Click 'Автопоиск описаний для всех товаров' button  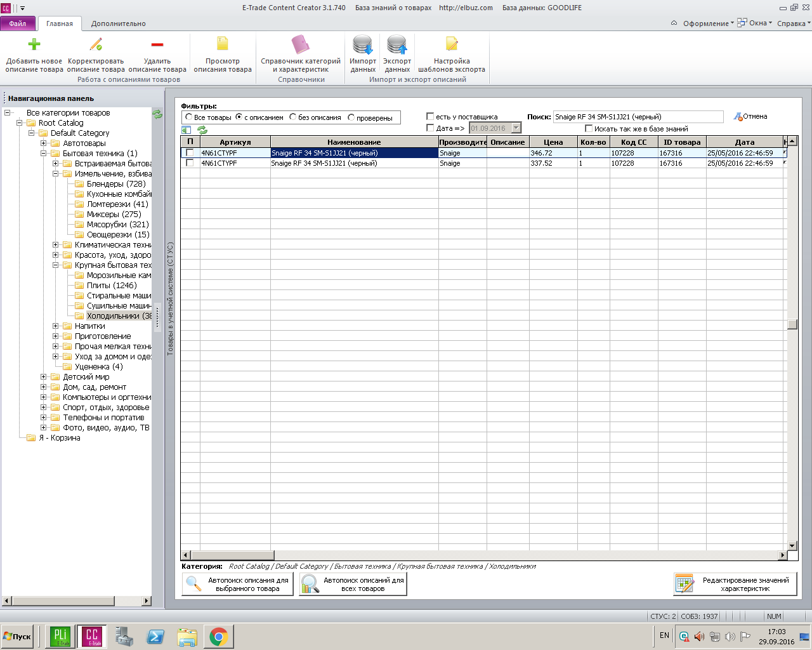pos(353,584)
